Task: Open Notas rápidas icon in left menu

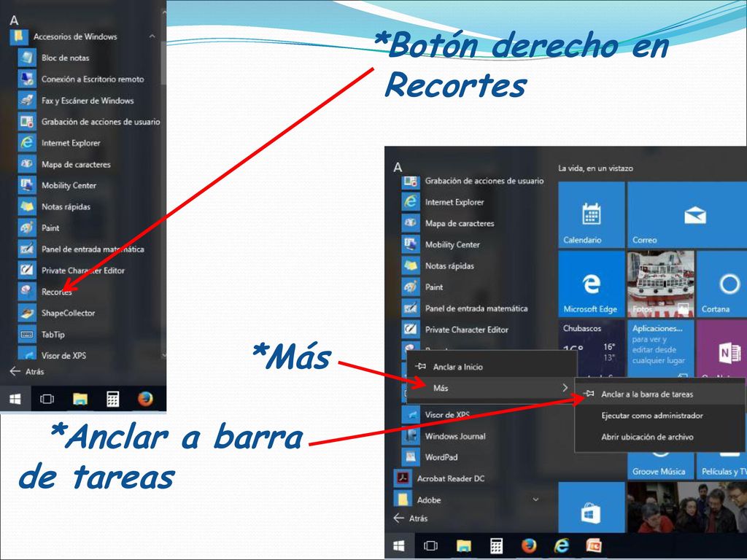Action: point(27,206)
